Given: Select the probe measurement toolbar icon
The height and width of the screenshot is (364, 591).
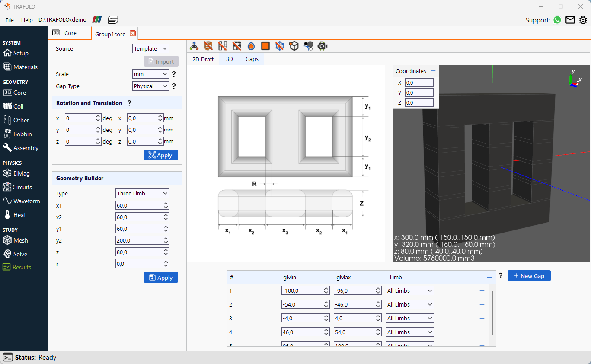Looking at the screenshot, I should point(308,46).
